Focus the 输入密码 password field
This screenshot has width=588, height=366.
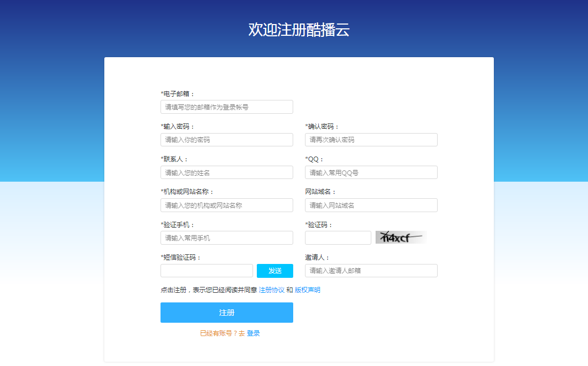[x=226, y=140]
